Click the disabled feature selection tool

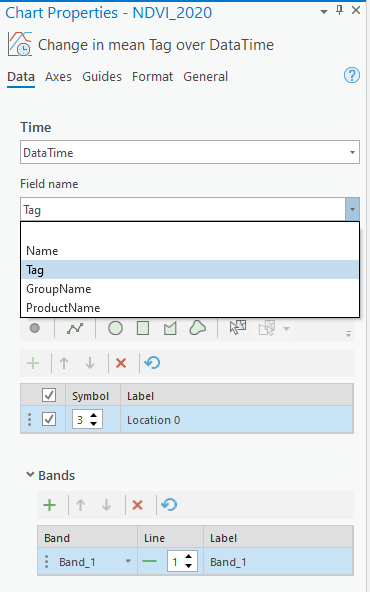pos(267,328)
